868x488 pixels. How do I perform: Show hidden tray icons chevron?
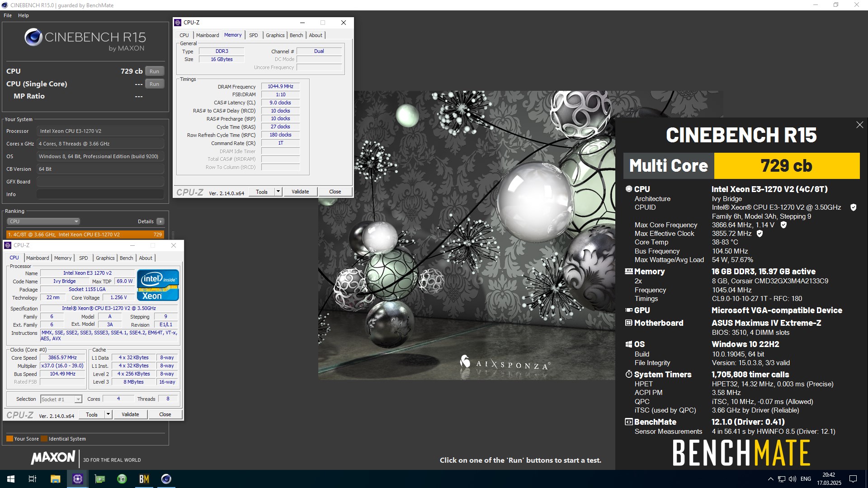(770, 479)
